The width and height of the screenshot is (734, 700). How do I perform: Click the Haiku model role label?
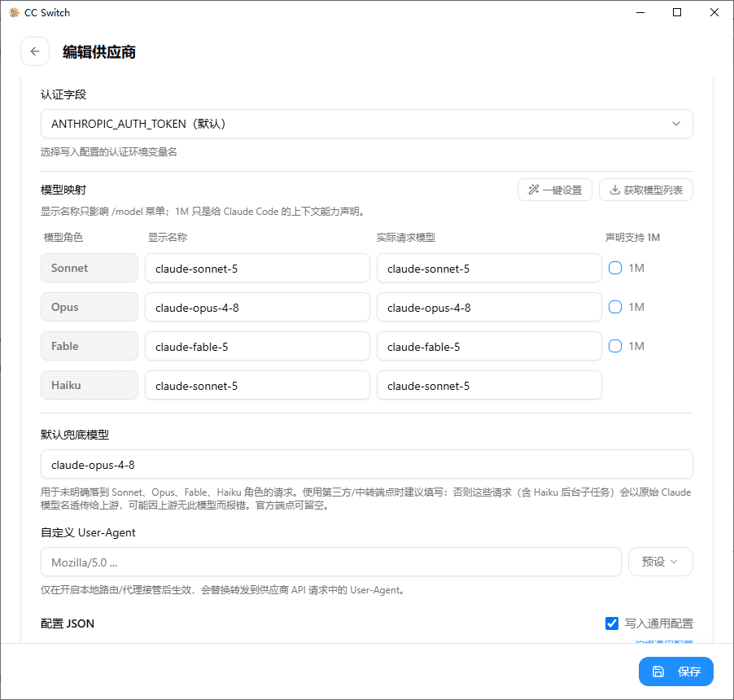(90, 385)
